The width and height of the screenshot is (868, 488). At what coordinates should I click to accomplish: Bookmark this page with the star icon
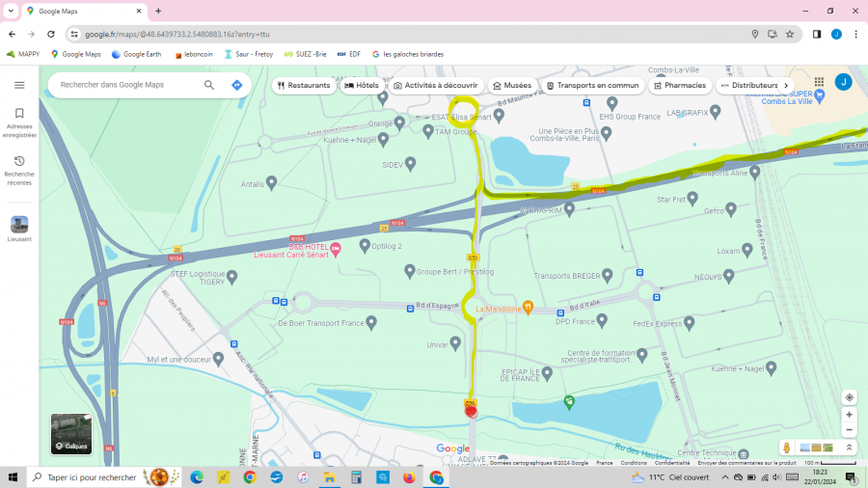pos(790,34)
